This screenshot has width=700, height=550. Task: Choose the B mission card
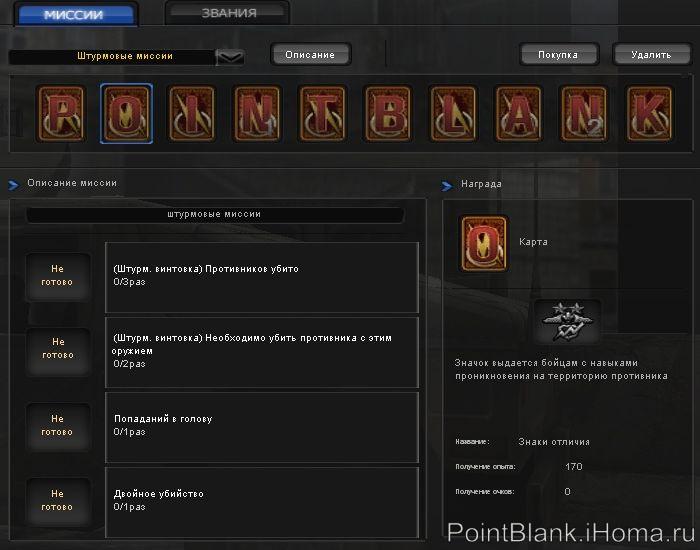point(388,114)
